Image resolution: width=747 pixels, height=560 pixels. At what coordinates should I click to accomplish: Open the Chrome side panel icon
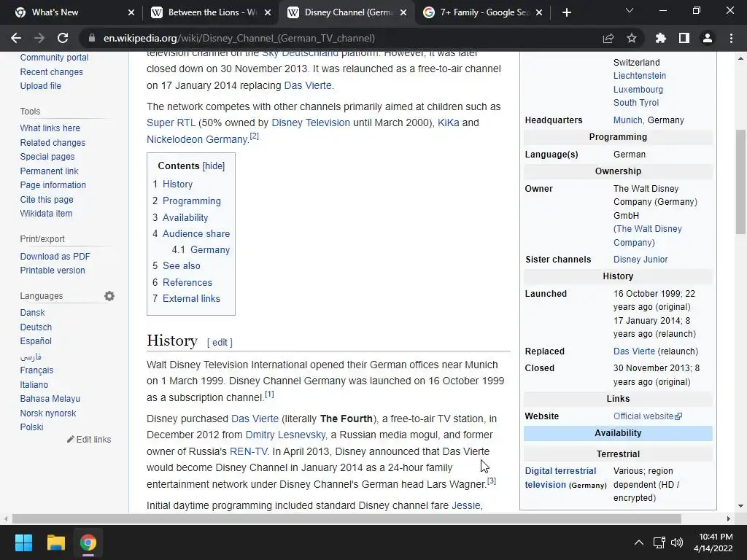684,38
